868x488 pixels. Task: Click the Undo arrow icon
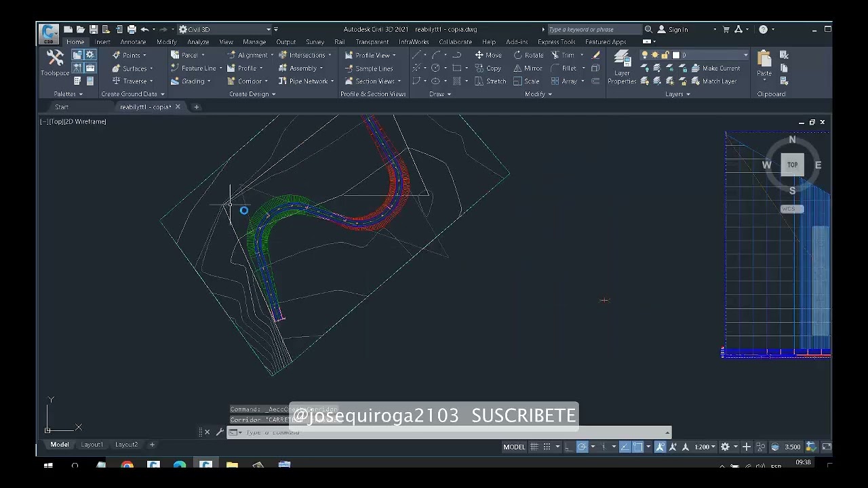[x=144, y=30]
